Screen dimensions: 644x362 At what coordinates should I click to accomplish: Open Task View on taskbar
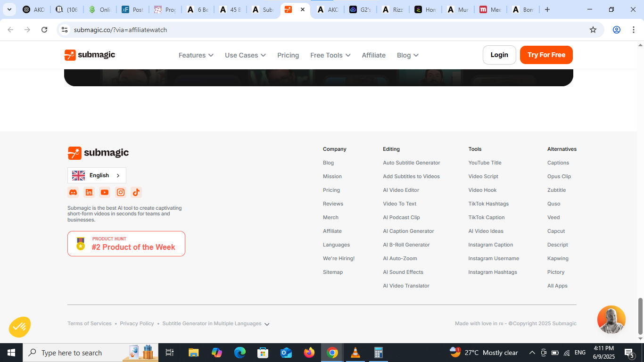click(170, 353)
